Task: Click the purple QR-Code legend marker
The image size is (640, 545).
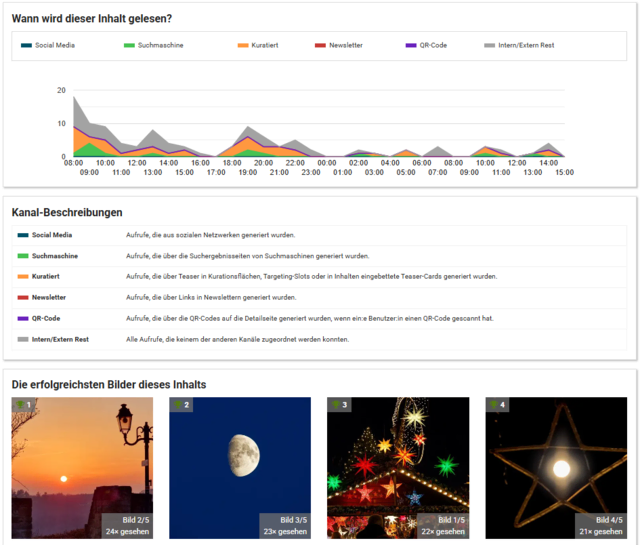Action: [411, 45]
